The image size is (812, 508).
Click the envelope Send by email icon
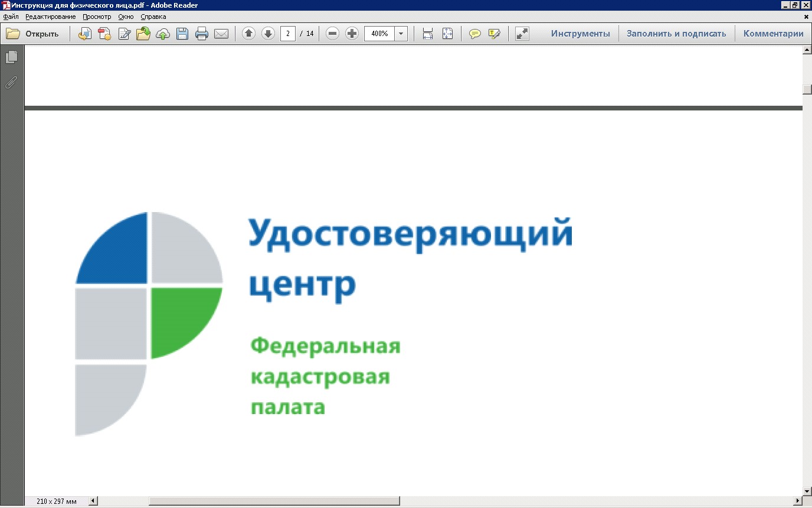[221, 34]
